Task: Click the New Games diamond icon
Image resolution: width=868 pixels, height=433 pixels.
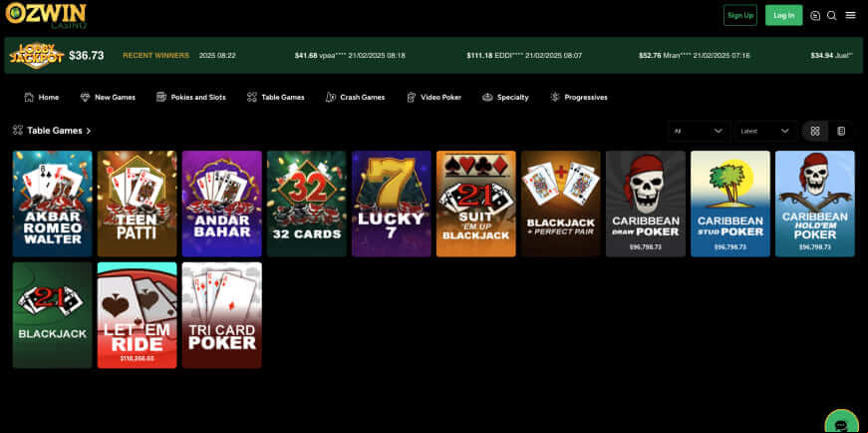Action: 85,97
